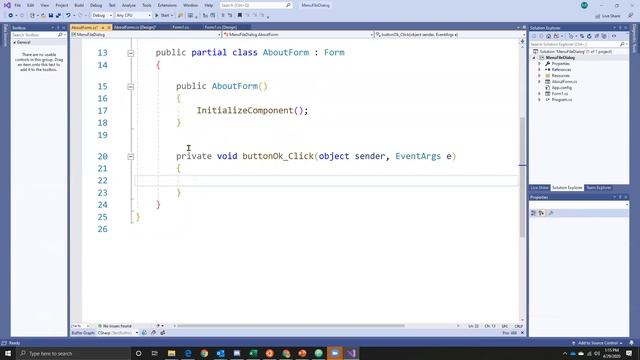640x360 pixels.
Task: Click Add to Source Control
Action: coord(598,343)
